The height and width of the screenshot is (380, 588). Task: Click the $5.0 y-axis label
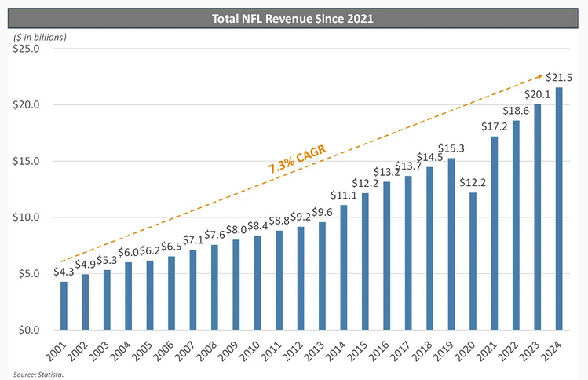(29, 273)
